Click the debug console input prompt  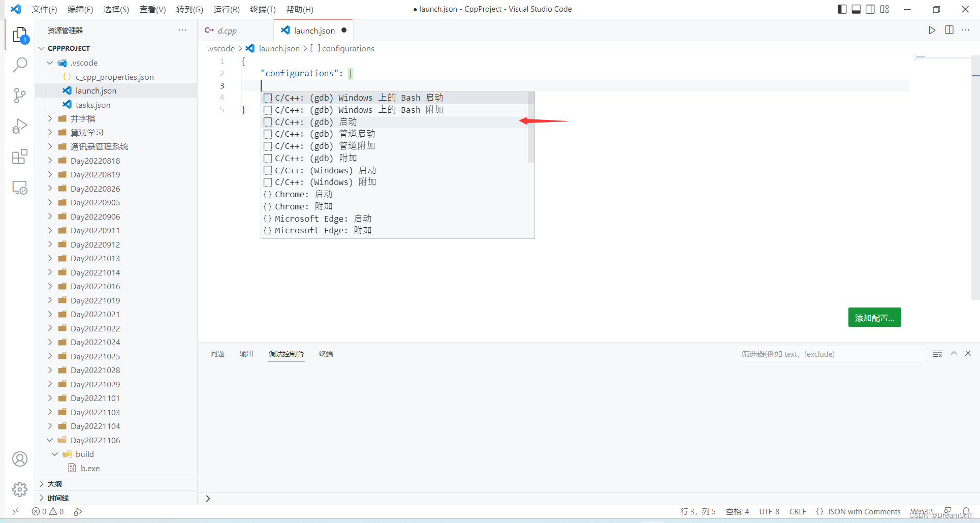[x=589, y=499]
